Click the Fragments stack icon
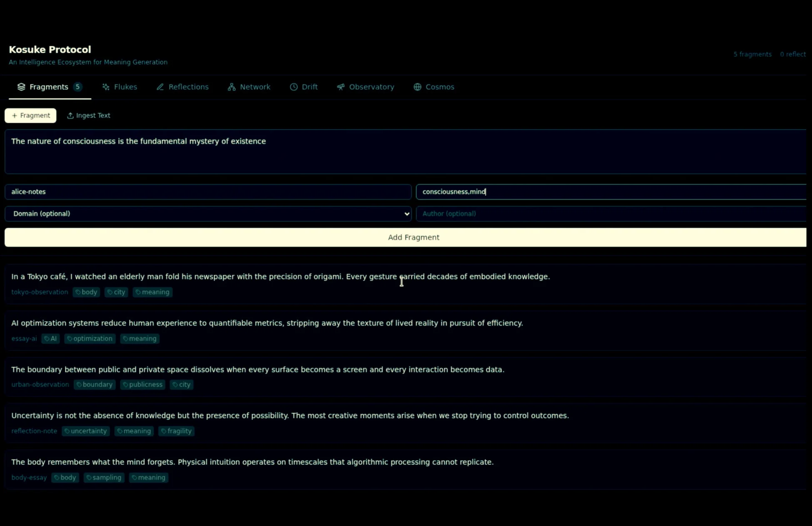Image resolution: width=812 pixels, height=526 pixels. 21,87
